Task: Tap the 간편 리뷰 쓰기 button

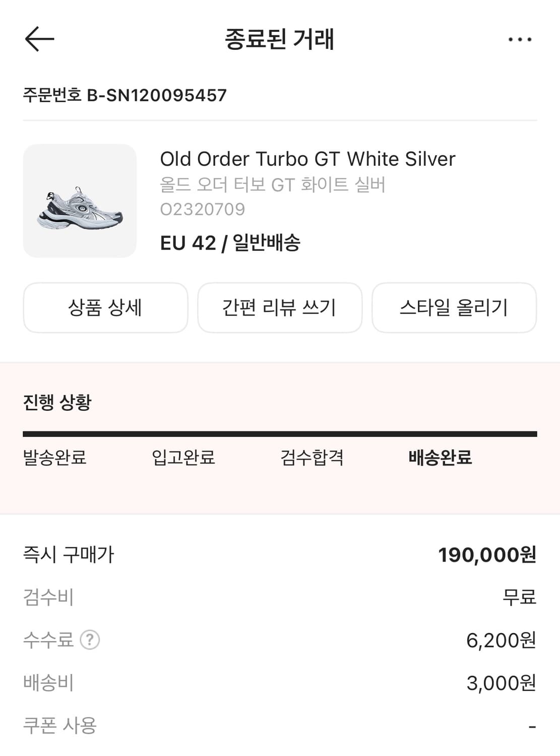Action: pyautogui.click(x=280, y=307)
